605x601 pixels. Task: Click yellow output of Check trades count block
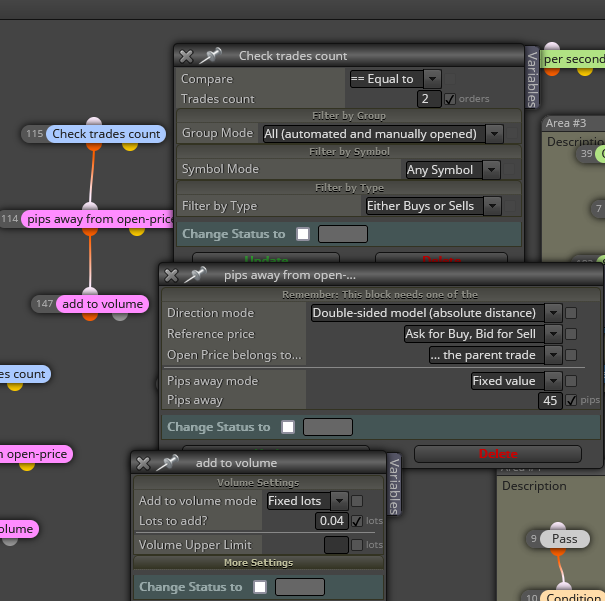point(130,146)
